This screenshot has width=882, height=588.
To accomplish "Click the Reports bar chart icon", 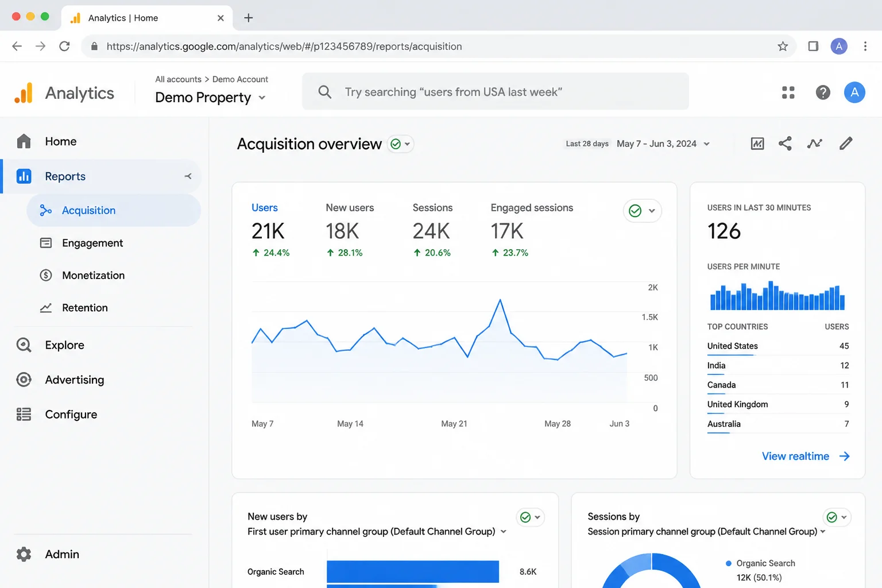I will 24,176.
